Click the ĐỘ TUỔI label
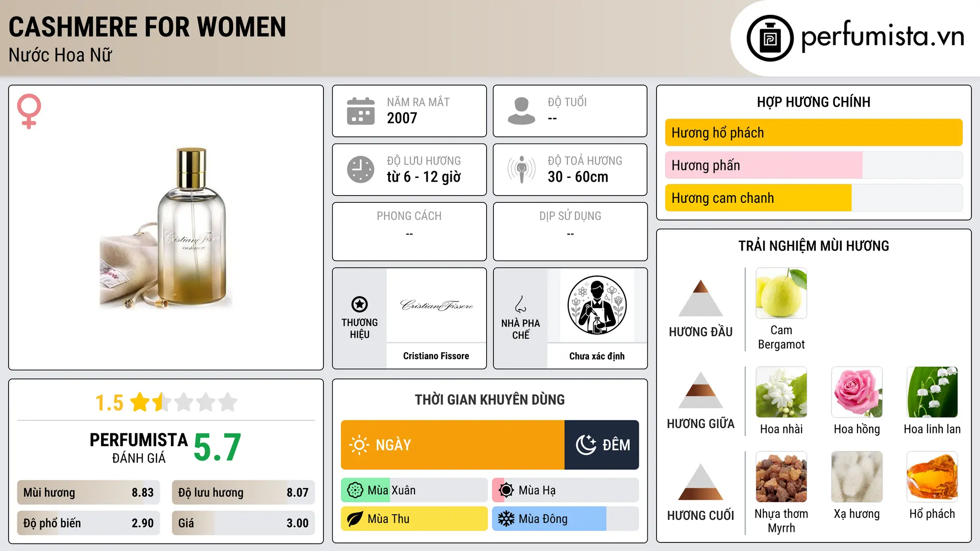Image resolution: width=980 pixels, height=551 pixels. 567,102
